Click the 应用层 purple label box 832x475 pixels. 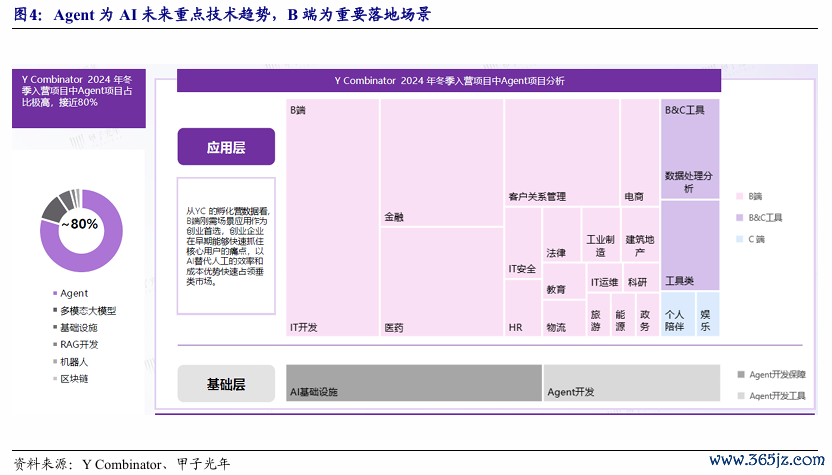point(226,146)
